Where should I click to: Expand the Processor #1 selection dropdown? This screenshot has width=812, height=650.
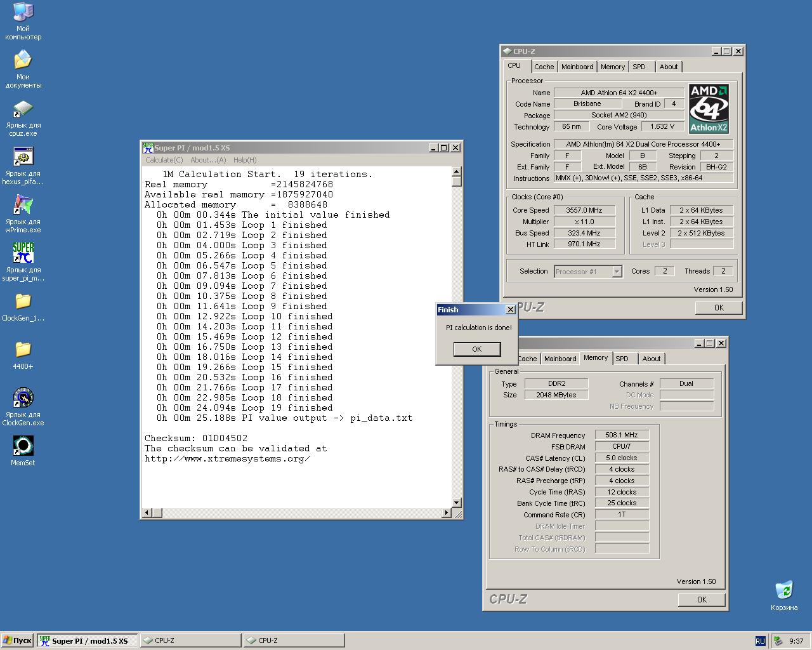coord(617,272)
